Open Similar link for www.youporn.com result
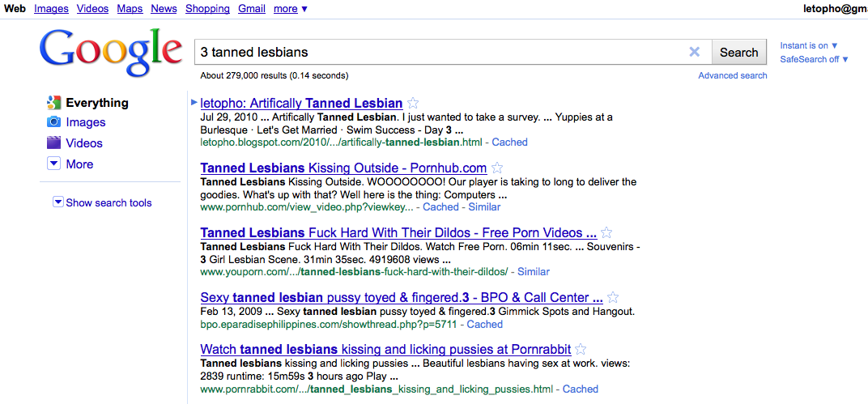Viewport: 868px width, 404px height. click(534, 272)
